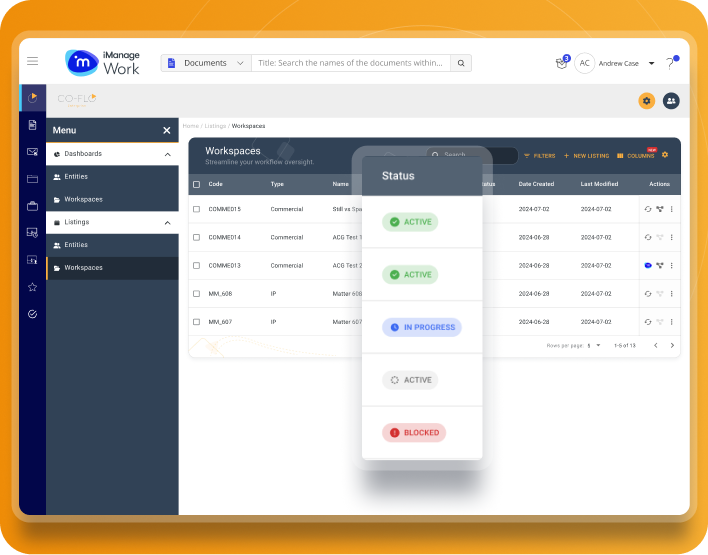The height and width of the screenshot is (555, 708).
Task: Open the hamburger menu at top left
Action: [x=33, y=62]
